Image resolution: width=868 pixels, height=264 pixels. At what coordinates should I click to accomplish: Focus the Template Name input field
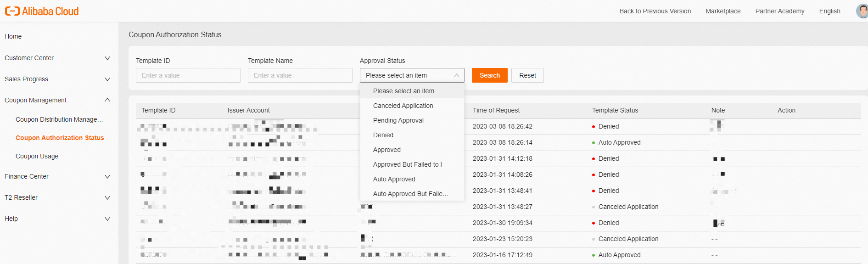[300, 75]
